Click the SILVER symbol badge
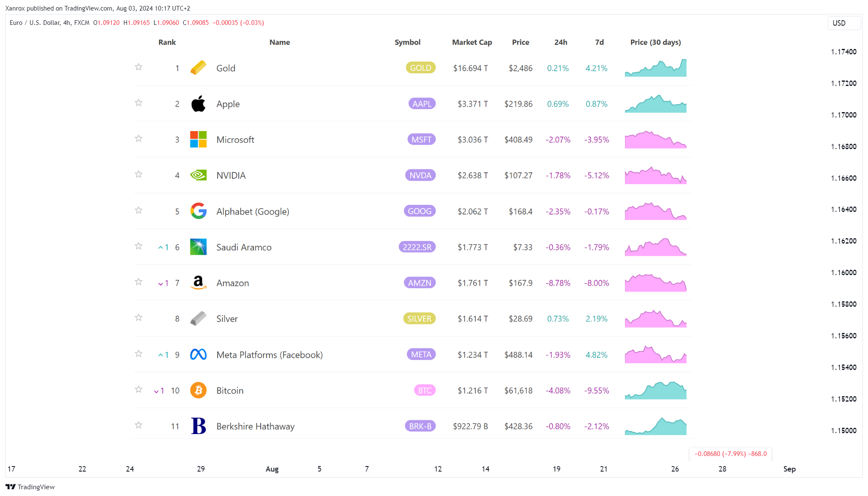The width and height of the screenshot is (868, 496). [x=419, y=319]
